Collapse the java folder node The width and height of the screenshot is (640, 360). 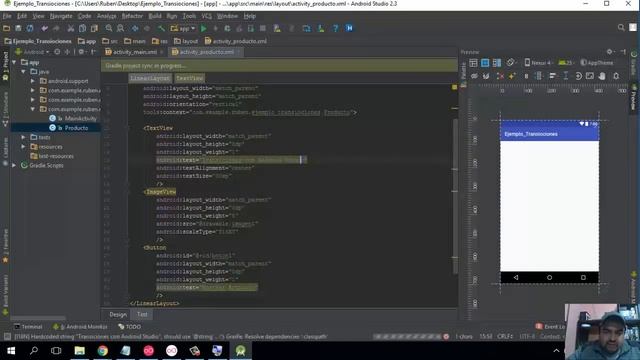click(24, 72)
